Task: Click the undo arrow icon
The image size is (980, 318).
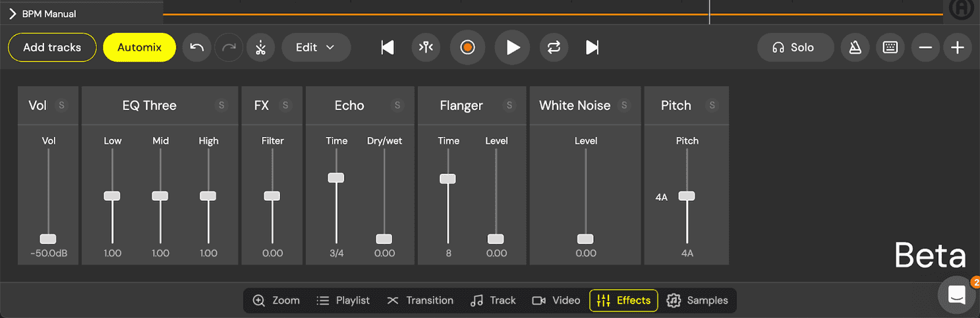Action: click(x=196, y=47)
